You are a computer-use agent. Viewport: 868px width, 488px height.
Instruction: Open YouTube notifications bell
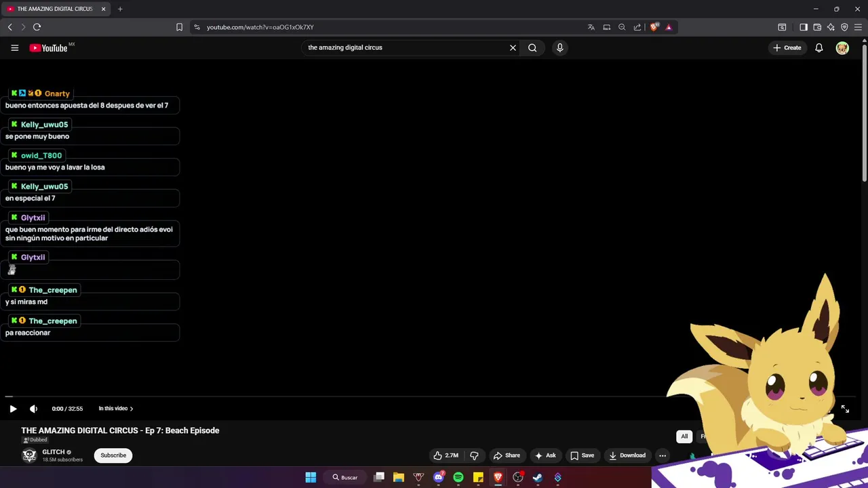point(819,47)
